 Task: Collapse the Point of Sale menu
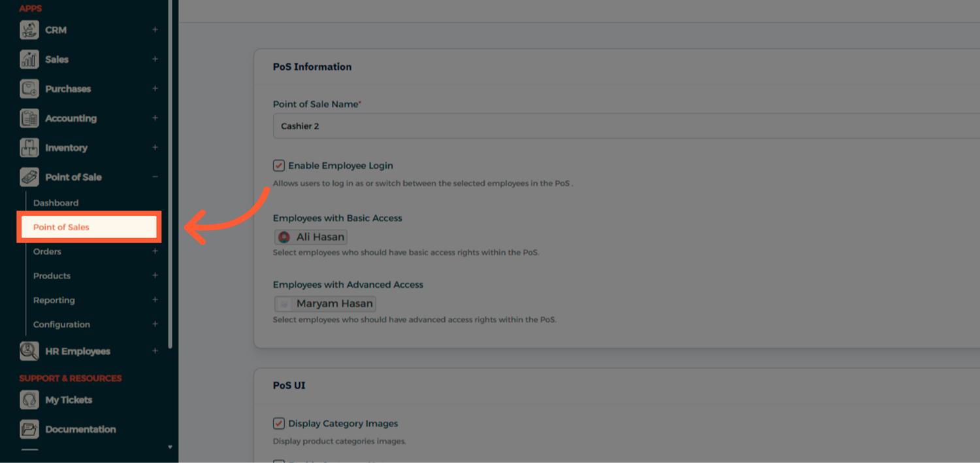tap(155, 177)
